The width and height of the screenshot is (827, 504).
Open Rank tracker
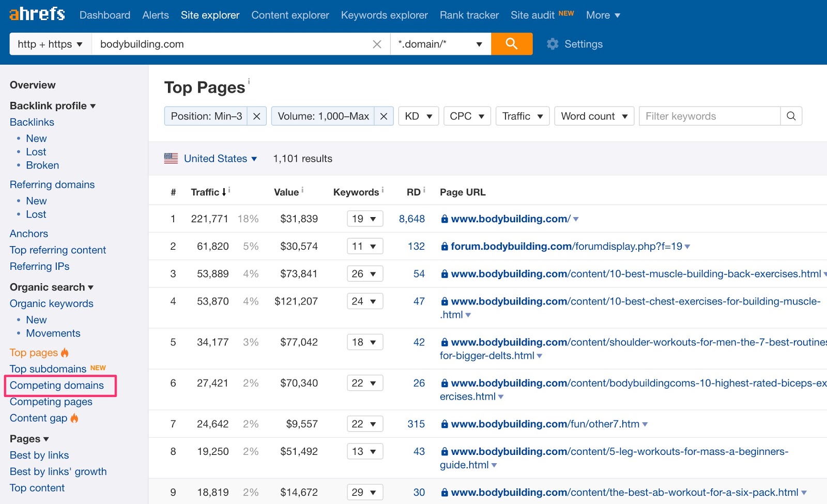click(469, 15)
